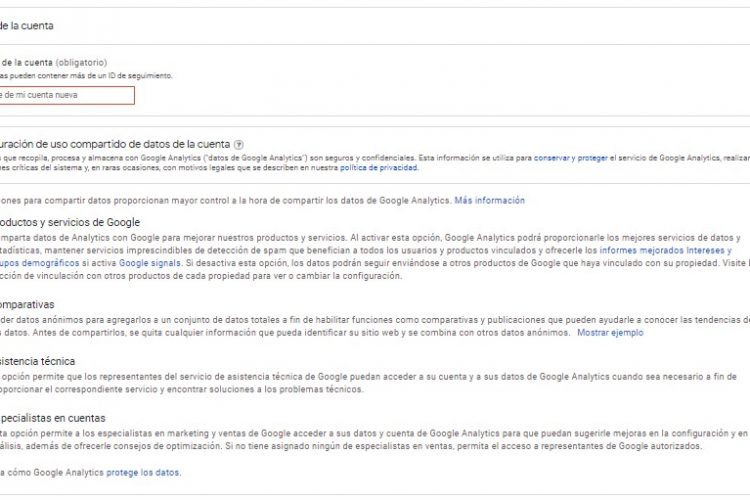Click the 'specialistas en cuentas' heading text

pos(53,418)
